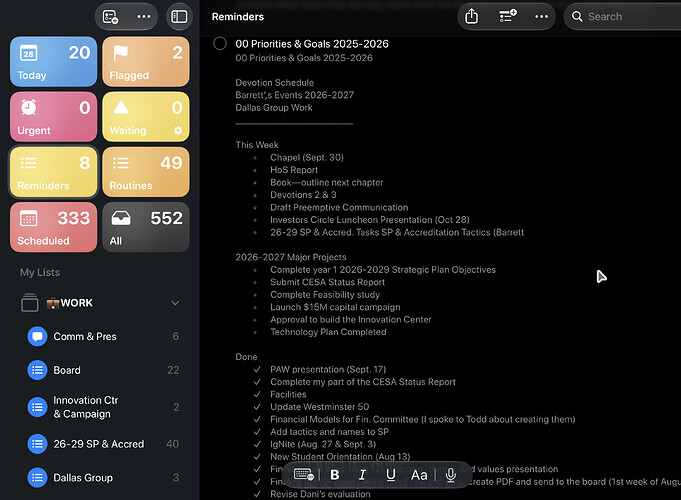Image resolution: width=681 pixels, height=500 pixels.
Task: Click 'Submit CESA Status Report' bullet
Action: coord(327,282)
